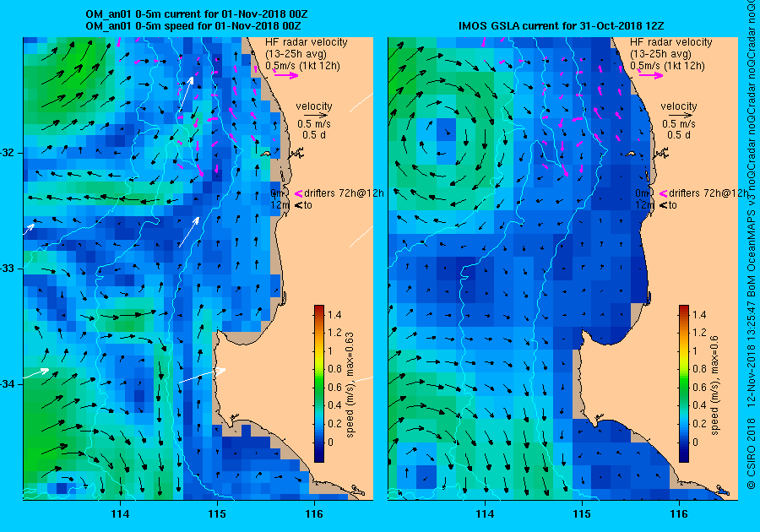Click latitude label '-33' on the y-axis
Screen dimensions: 760x532
8,269
